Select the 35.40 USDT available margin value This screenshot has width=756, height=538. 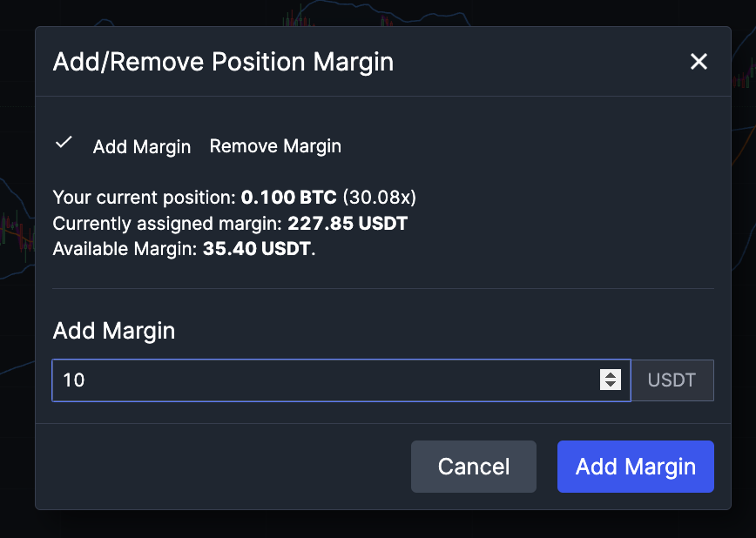(x=258, y=250)
